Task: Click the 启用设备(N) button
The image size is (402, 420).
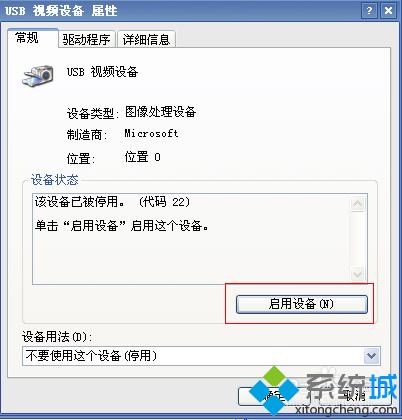Action: click(302, 304)
